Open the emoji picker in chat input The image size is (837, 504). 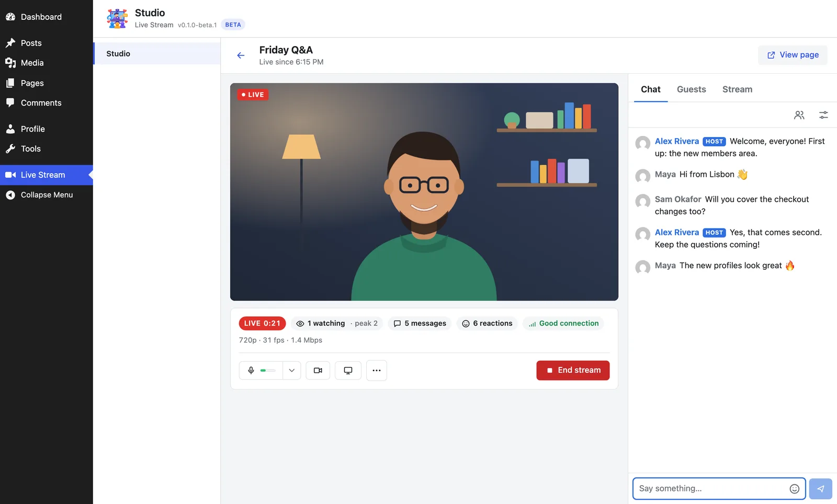794,489
